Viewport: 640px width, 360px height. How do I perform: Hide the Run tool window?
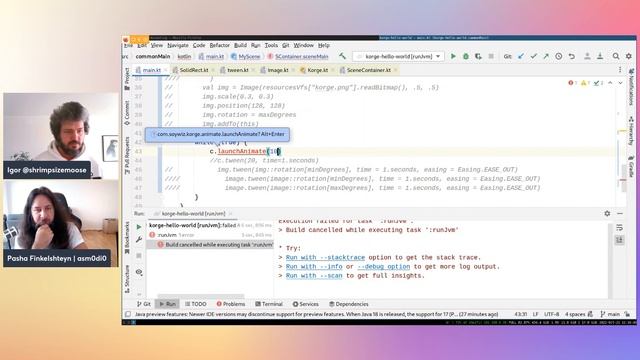(x=620, y=213)
